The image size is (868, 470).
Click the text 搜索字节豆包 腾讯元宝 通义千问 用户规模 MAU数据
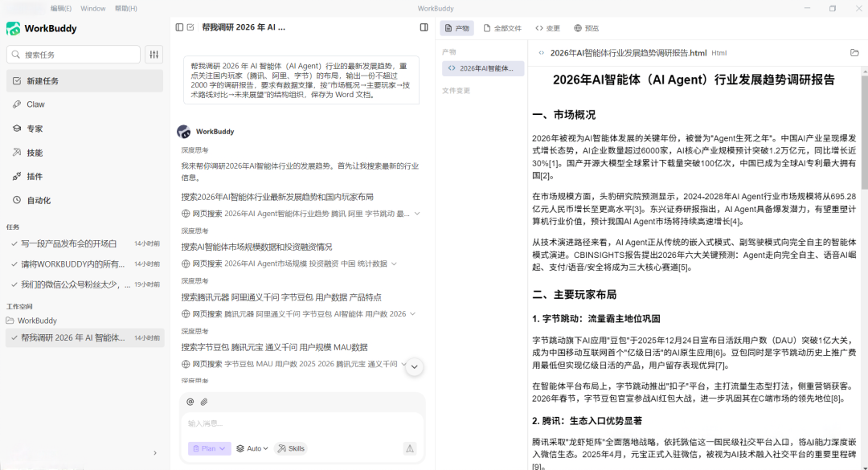[275, 347]
